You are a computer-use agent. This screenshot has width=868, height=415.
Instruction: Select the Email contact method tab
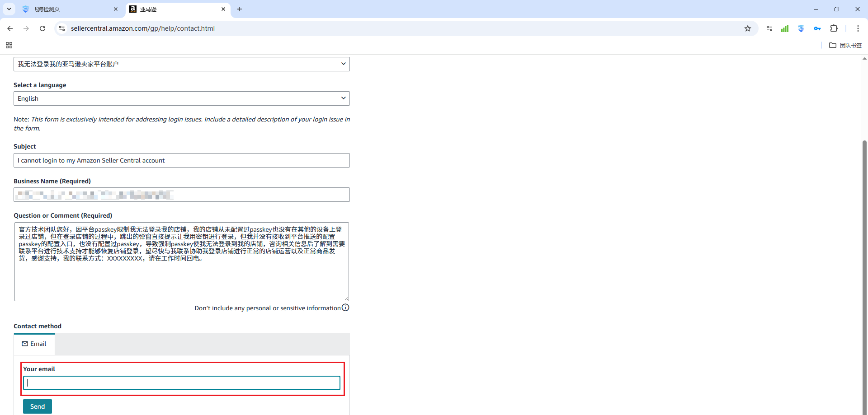34,344
